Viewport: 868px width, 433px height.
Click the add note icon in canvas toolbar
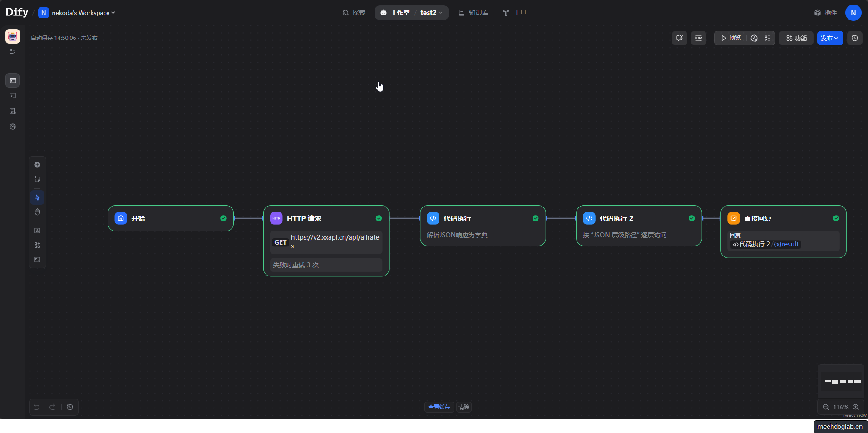coord(37,179)
